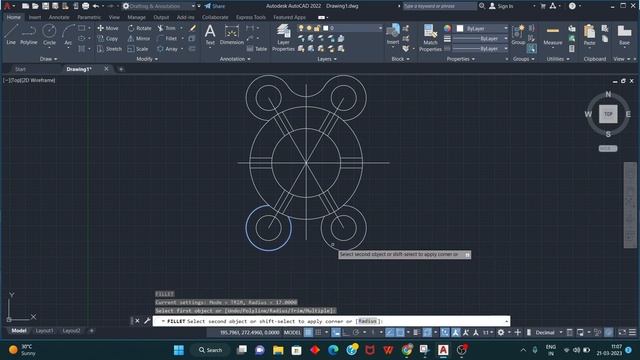Open the ByLayer linetype dropdown
Image resolution: width=640 pixels, height=360 pixels.
(480, 49)
